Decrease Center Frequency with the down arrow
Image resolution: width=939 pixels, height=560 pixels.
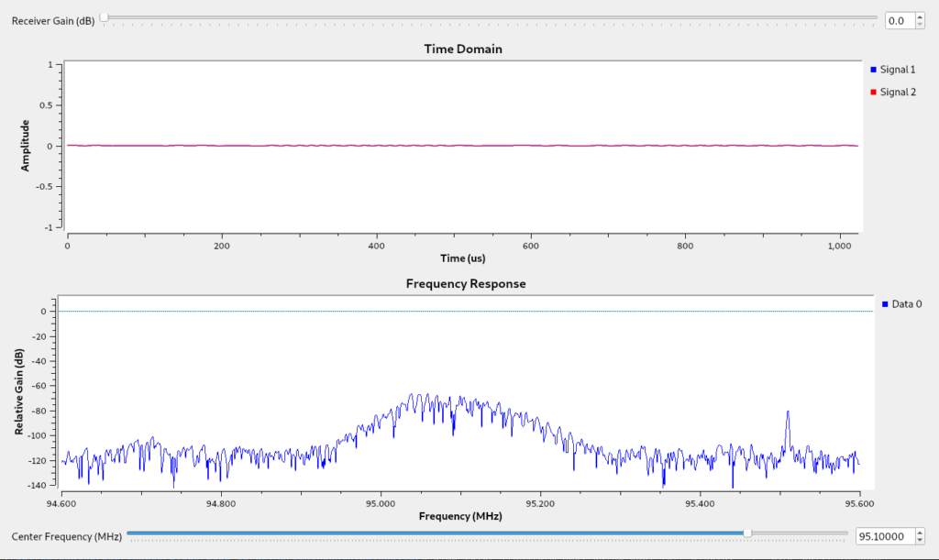[x=920, y=540]
